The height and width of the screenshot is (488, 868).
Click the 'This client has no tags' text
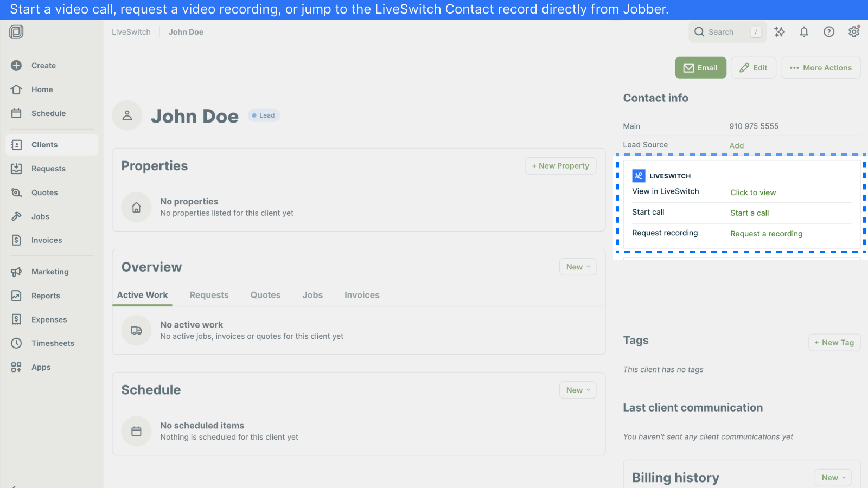point(663,369)
